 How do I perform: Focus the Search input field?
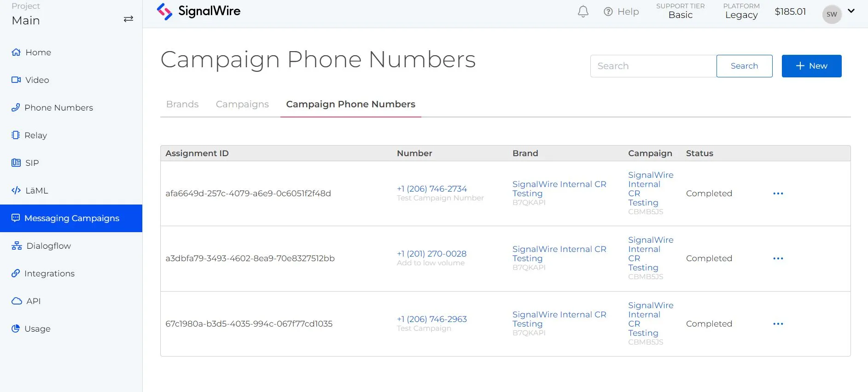coord(653,66)
